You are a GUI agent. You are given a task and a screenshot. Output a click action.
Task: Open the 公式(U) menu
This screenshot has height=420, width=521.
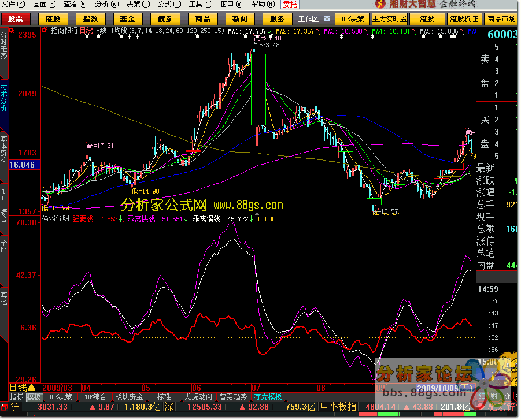169,4
